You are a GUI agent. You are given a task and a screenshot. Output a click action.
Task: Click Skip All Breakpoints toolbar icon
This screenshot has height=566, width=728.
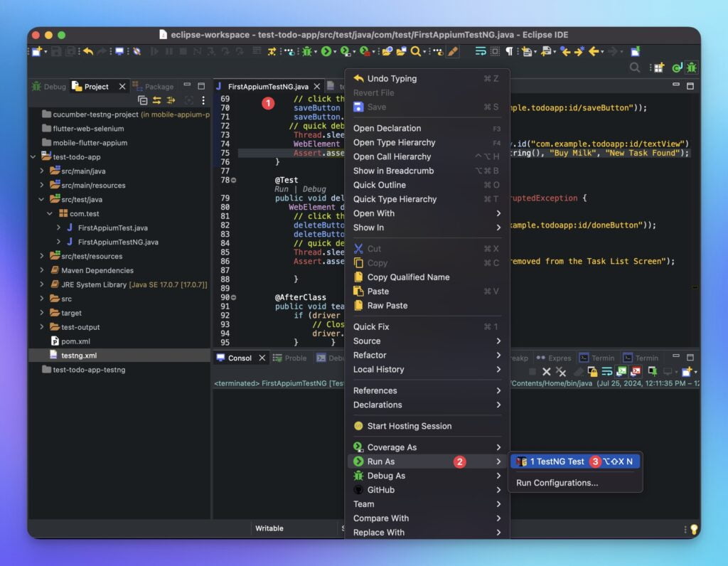pos(137,51)
